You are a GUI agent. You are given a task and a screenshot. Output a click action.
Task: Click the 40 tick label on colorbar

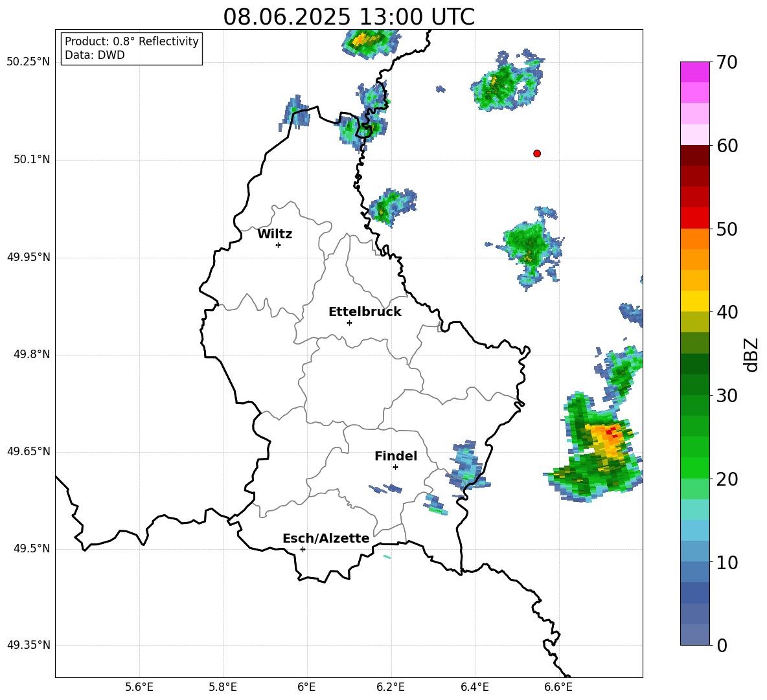coord(727,312)
